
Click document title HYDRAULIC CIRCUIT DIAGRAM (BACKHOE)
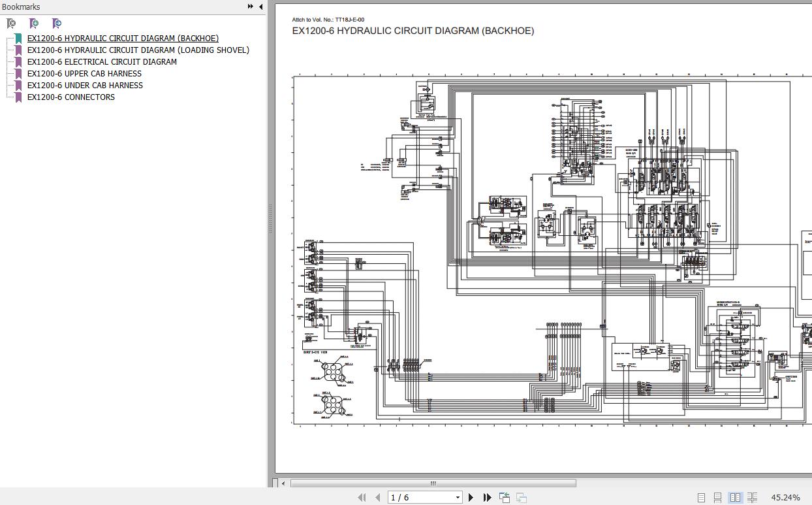[413, 31]
